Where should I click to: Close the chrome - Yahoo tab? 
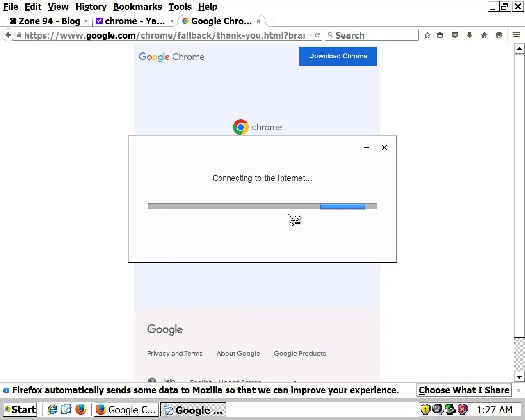(x=172, y=21)
